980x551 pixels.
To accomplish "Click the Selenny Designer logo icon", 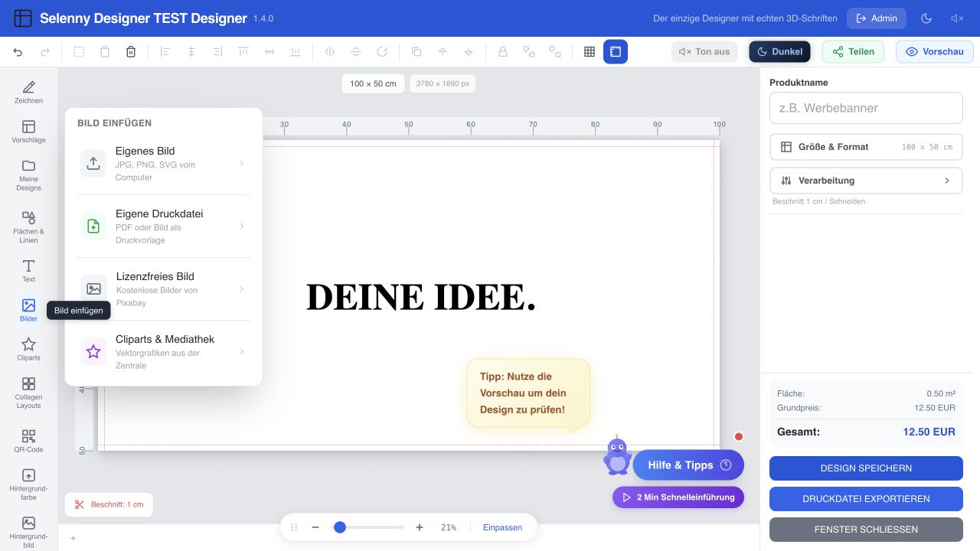I will (23, 18).
